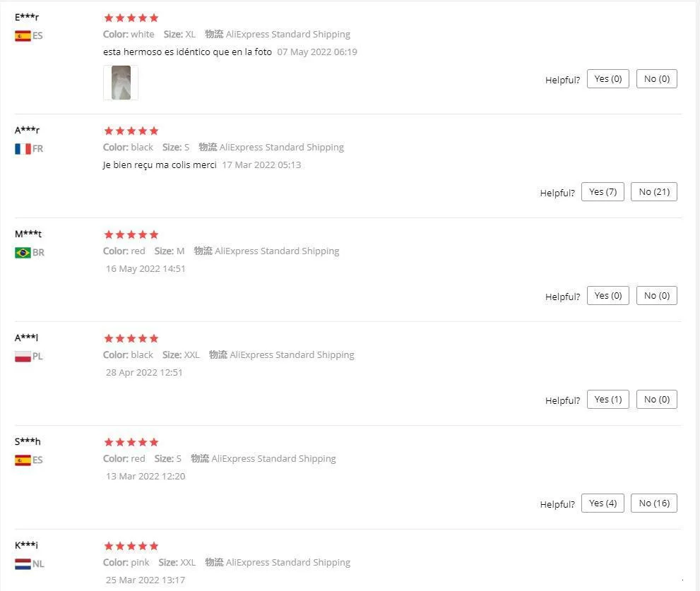The image size is (700, 591).
Task: Click No (0) on M***t's review
Action: [x=656, y=296]
